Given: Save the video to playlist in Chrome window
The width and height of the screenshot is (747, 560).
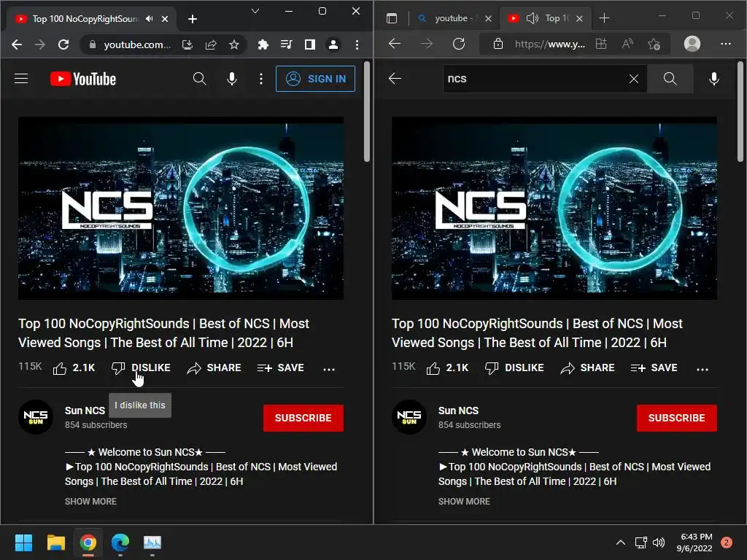Looking at the screenshot, I should click(281, 368).
